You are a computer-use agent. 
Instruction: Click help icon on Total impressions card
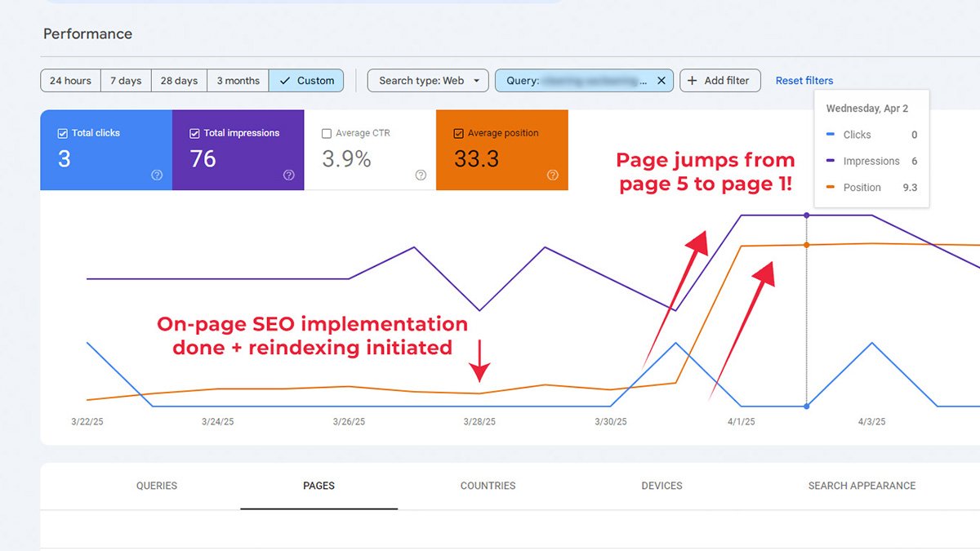[x=288, y=175]
